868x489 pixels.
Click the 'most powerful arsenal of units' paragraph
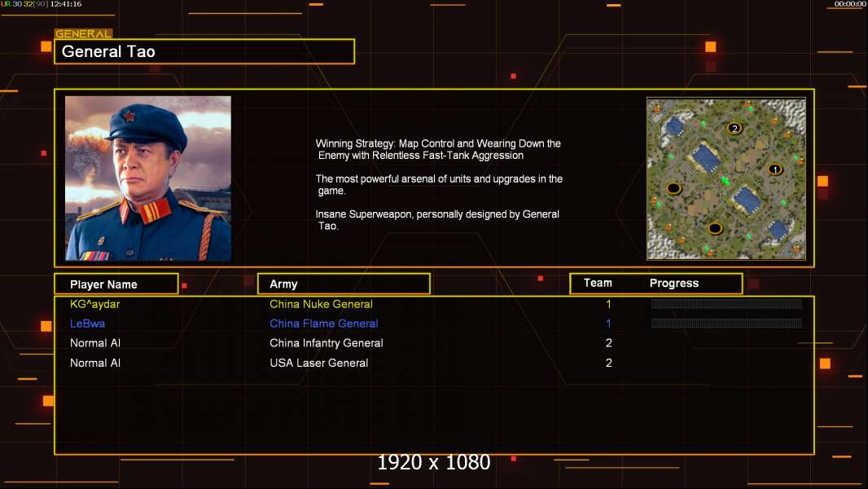(439, 184)
